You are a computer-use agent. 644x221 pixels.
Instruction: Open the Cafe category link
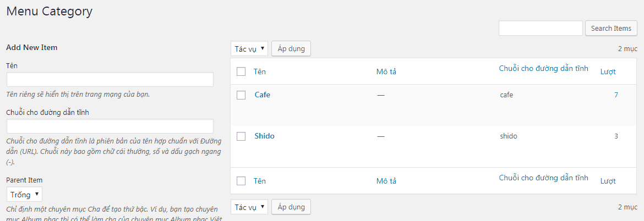click(262, 95)
